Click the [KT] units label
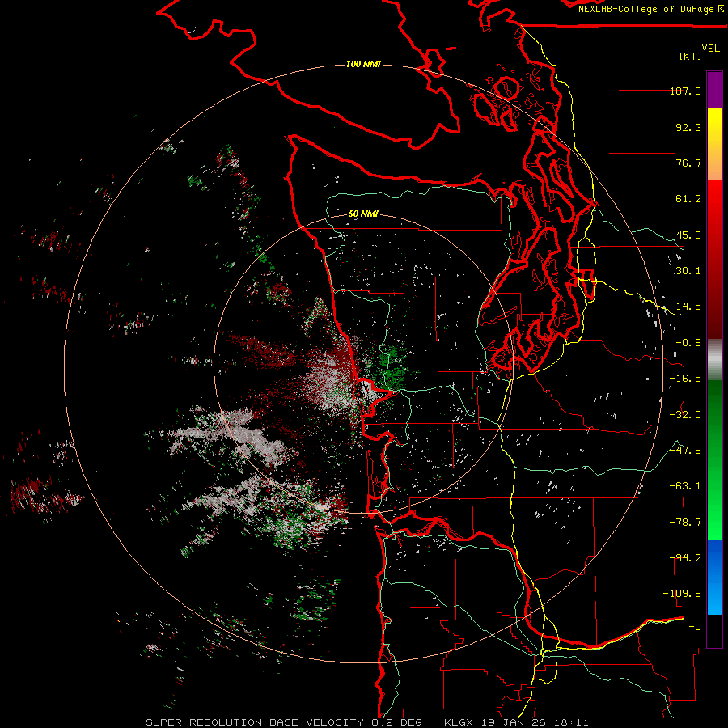The image size is (728, 728). pos(691,56)
